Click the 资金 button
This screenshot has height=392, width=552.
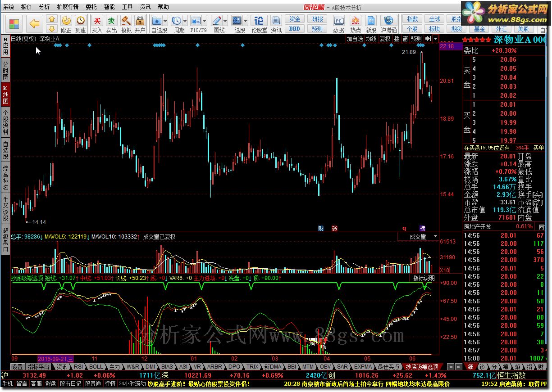click(x=295, y=19)
